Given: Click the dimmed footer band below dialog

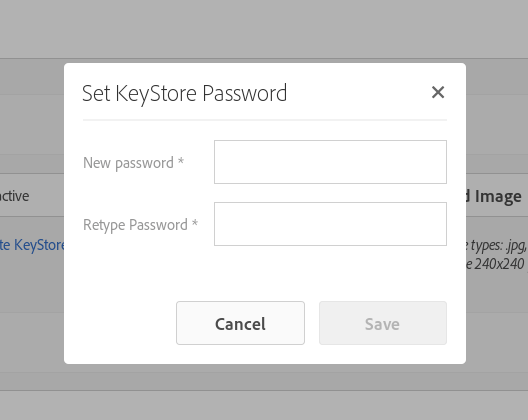Looking at the screenshot, I should pos(264,406).
